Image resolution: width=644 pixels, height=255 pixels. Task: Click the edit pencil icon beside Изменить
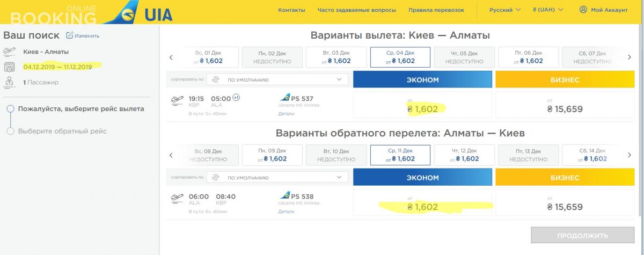(69, 35)
